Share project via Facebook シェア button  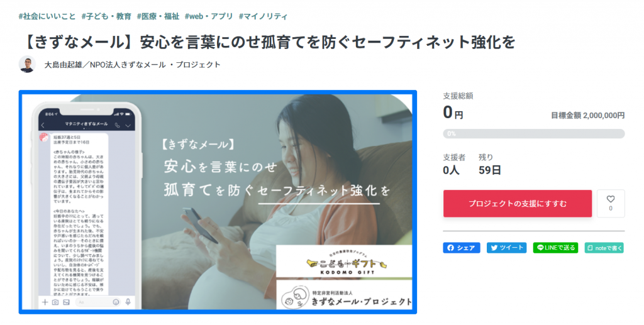(461, 248)
